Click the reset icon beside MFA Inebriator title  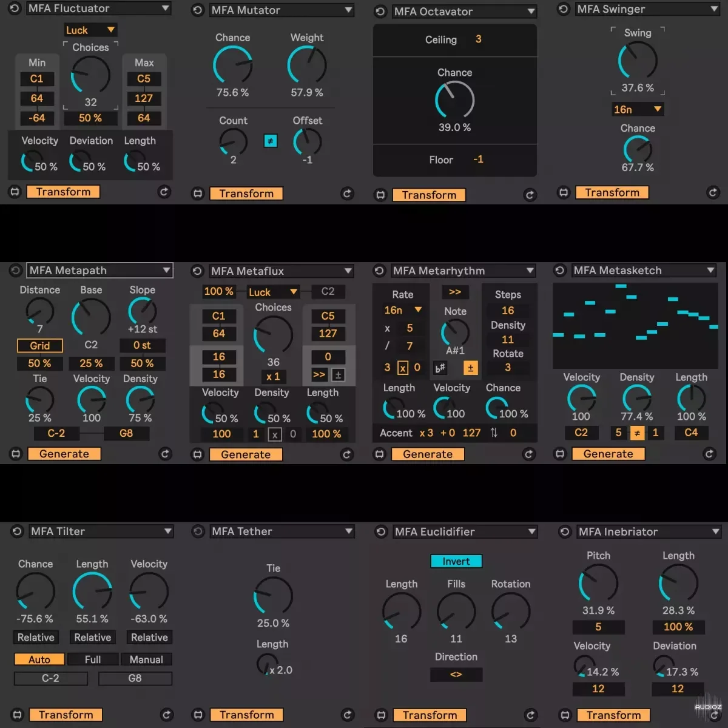564,531
